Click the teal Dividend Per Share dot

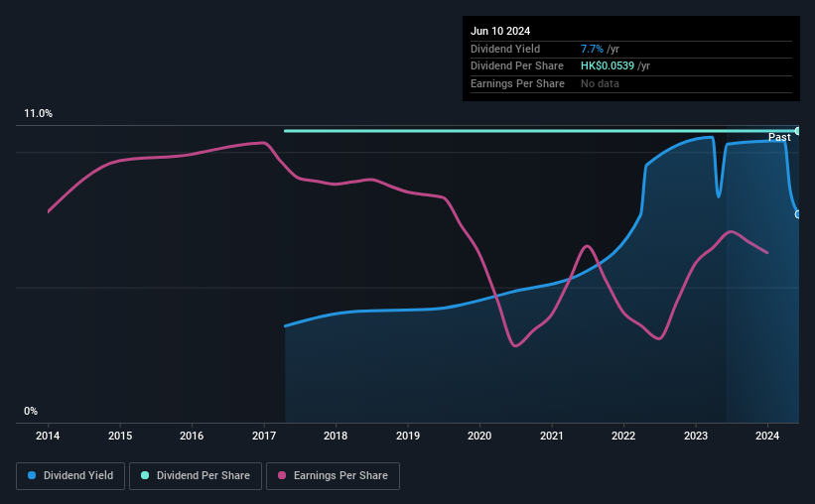tap(145, 475)
